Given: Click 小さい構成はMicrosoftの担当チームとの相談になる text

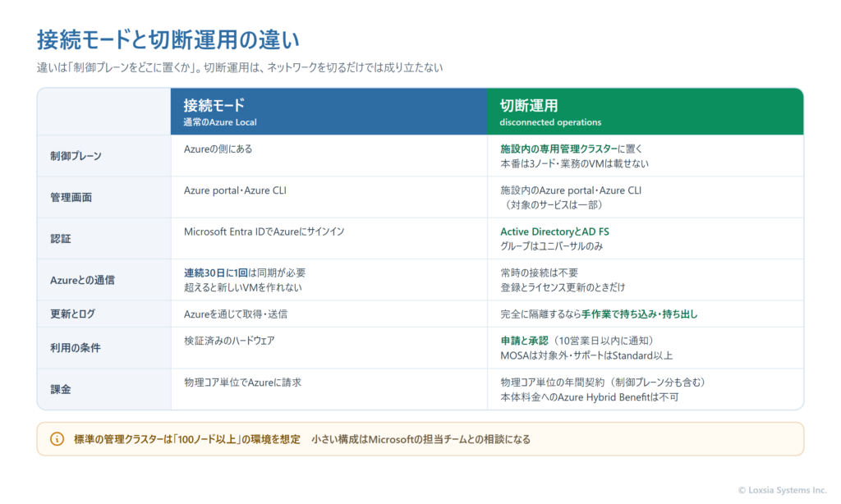Looking at the screenshot, I should [x=421, y=439].
